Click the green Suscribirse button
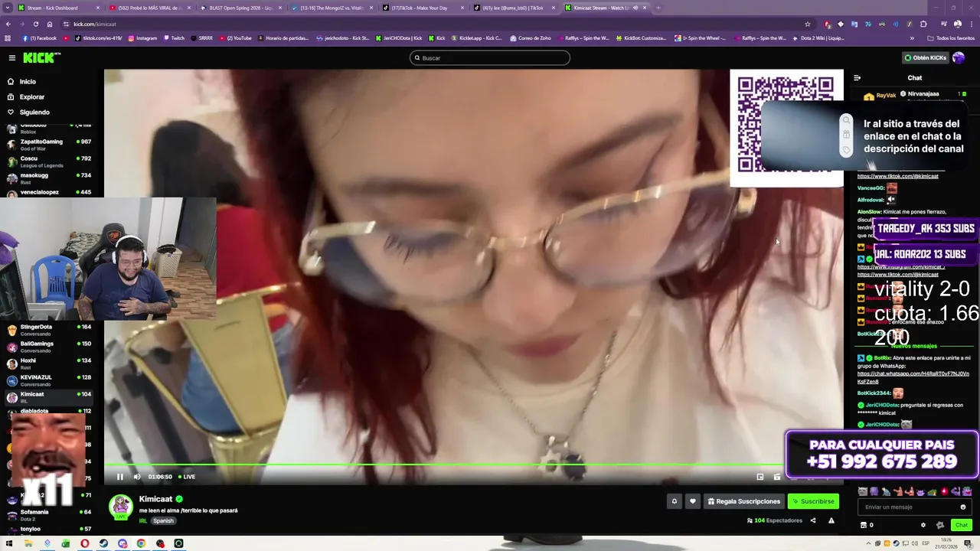Screen dimensions: 980x551 [x=813, y=501]
